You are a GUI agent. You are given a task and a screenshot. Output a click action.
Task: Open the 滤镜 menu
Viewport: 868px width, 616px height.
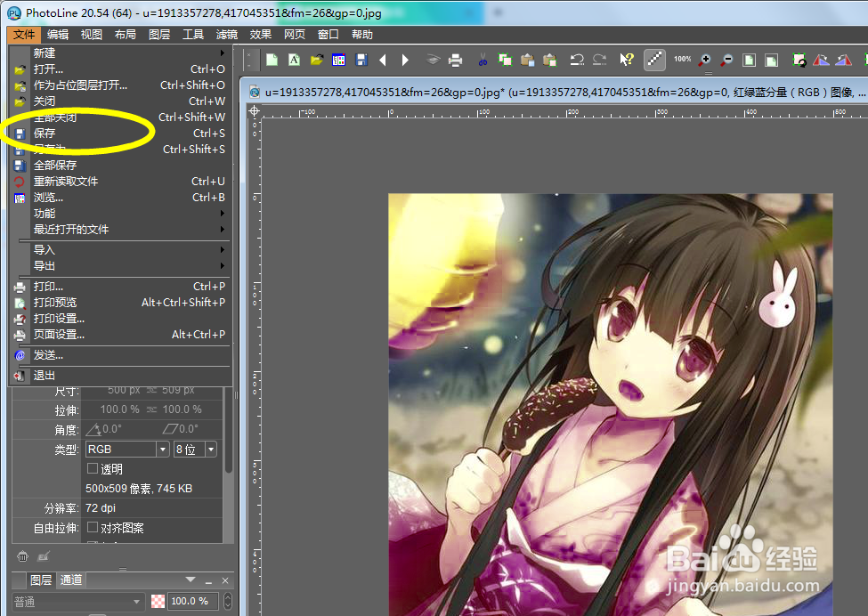point(226,35)
